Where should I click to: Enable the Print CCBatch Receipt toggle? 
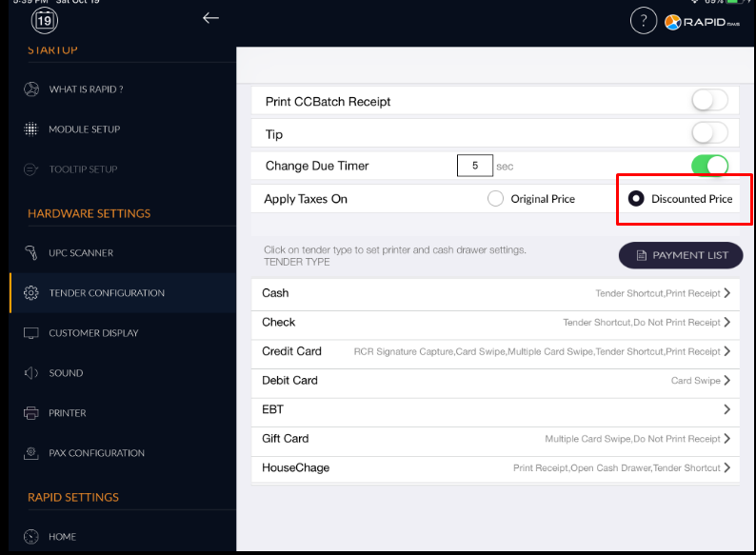pos(709,101)
